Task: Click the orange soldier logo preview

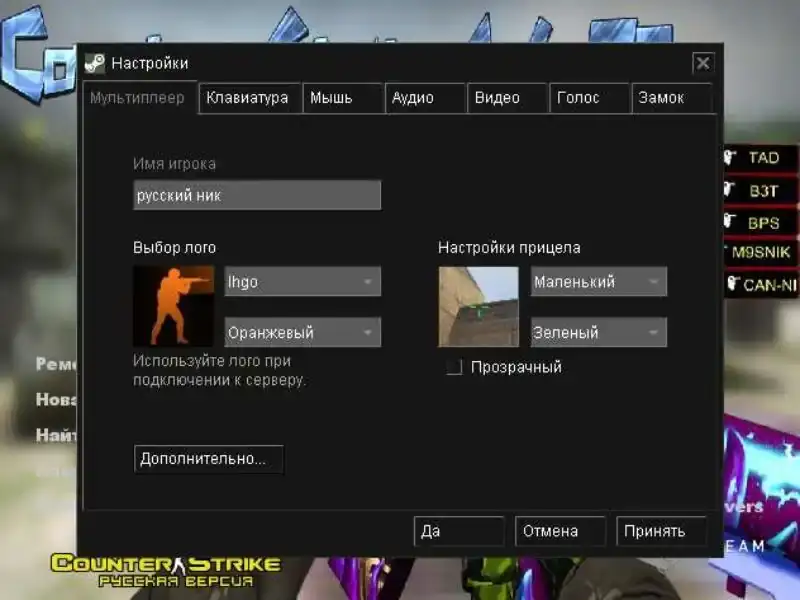Action: click(x=173, y=306)
